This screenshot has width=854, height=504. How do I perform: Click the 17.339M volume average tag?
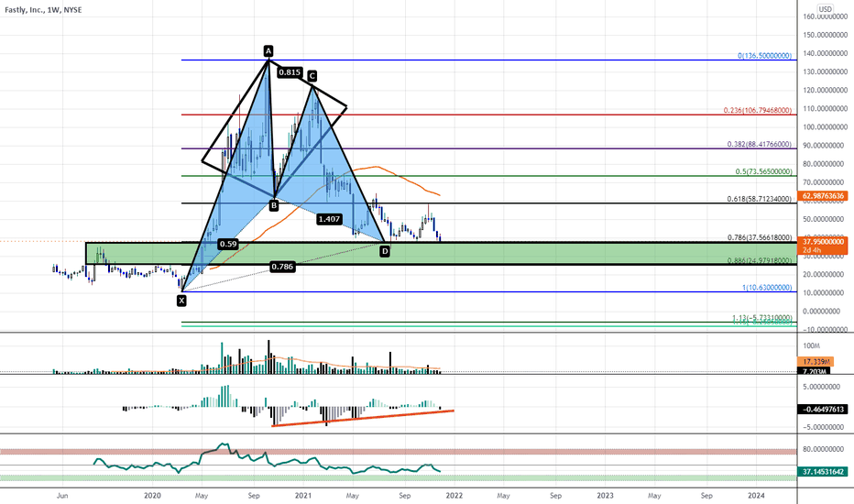pos(816,362)
